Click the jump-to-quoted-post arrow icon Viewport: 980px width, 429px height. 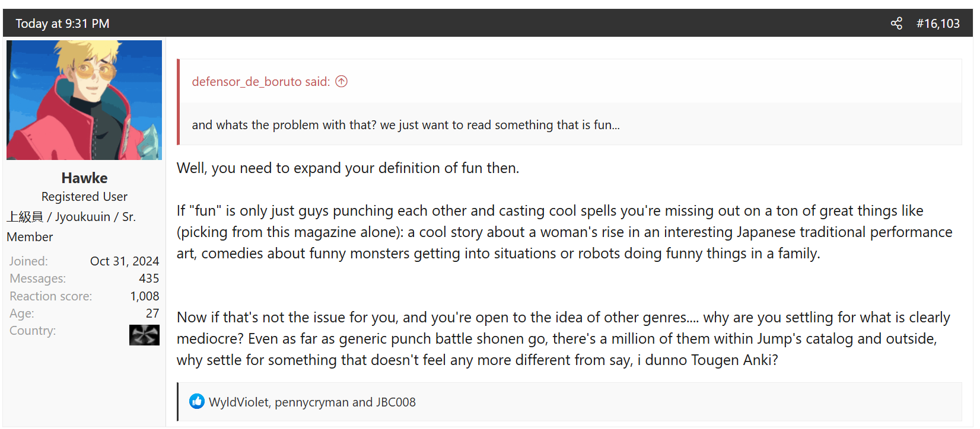(x=341, y=82)
